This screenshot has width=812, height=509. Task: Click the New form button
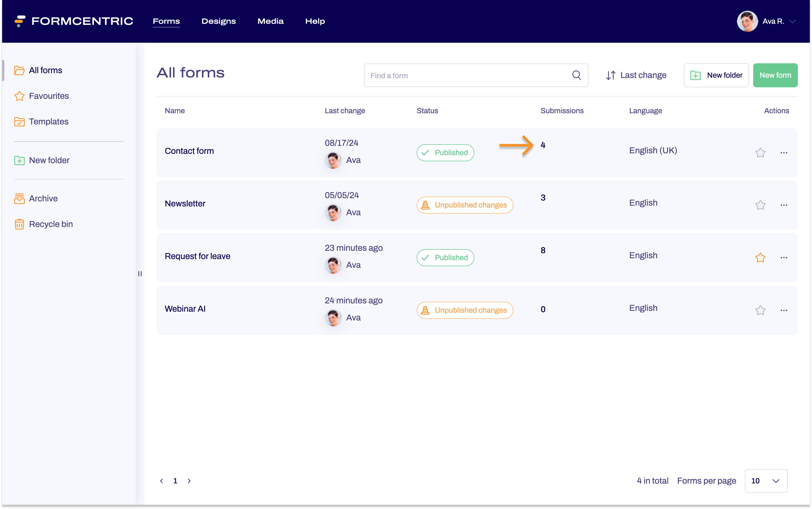(x=775, y=75)
